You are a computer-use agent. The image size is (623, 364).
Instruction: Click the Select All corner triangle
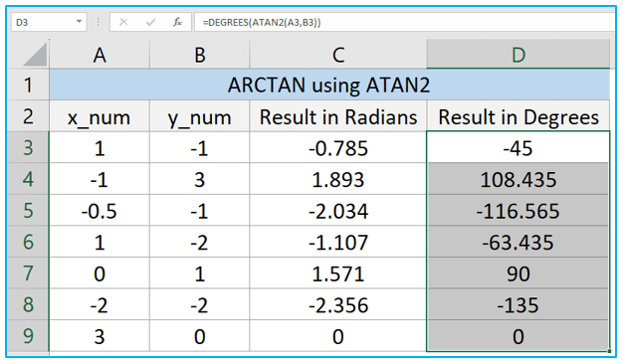point(36,54)
